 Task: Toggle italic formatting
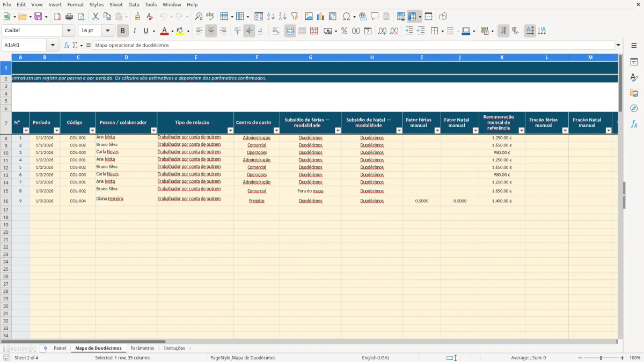(135, 31)
